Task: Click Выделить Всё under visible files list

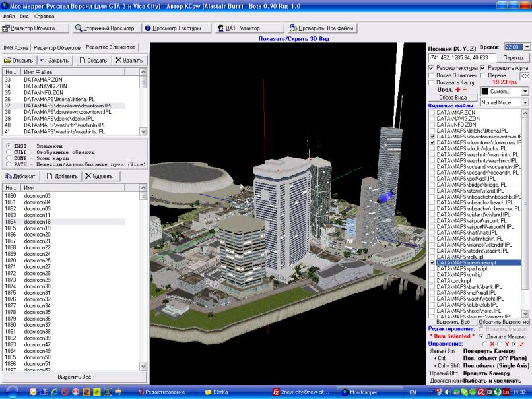Action: [453, 322]
